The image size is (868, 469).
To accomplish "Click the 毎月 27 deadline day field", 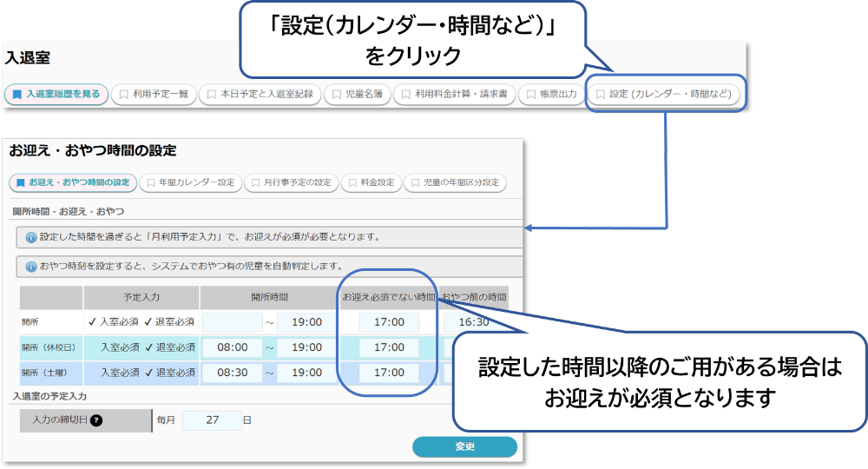I will click(212, 420).
